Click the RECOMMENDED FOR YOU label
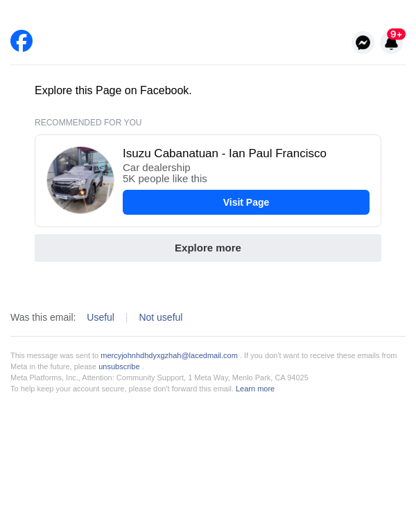 pos(88,123)
